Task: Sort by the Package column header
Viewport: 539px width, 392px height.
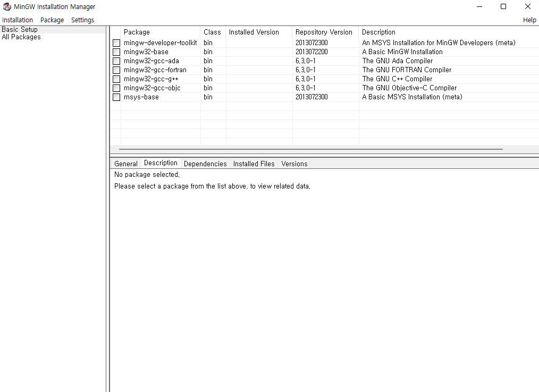Action: pos(160,32)
